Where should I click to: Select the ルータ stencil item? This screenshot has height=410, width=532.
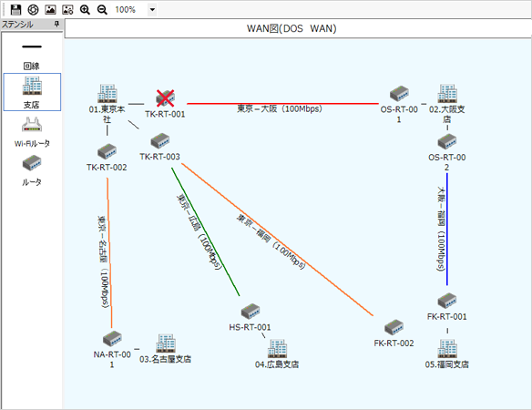pyautogui.click(x=32, y=170)
